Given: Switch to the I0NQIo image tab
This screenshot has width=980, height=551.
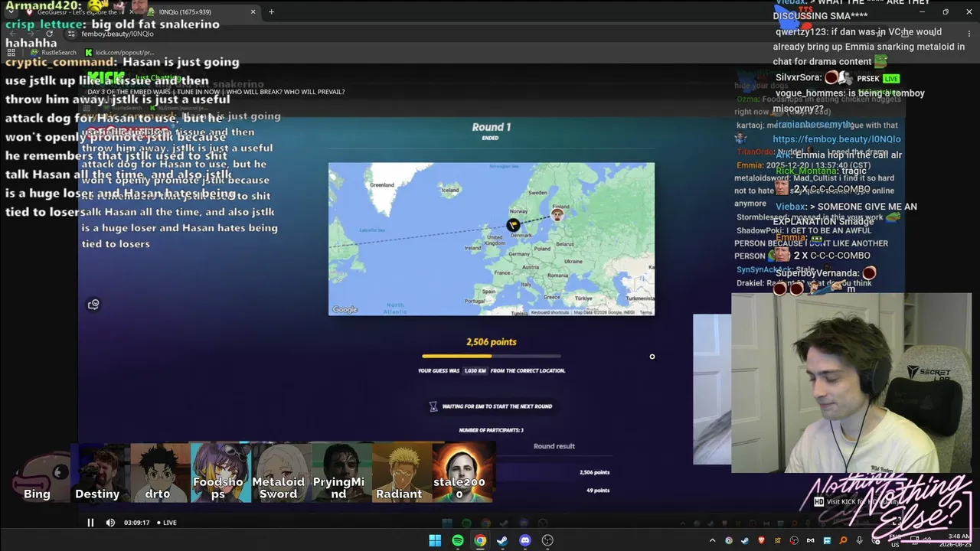Looking at the screenshot, I should pyautogui.click(x=203, y=12).
